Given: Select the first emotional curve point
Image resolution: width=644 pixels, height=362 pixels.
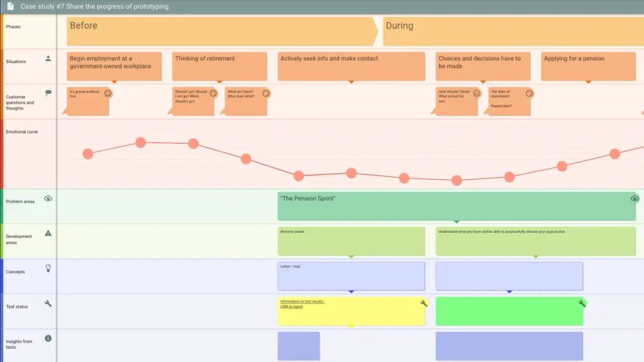Looking at the screenshot, I should pos(88,154).
